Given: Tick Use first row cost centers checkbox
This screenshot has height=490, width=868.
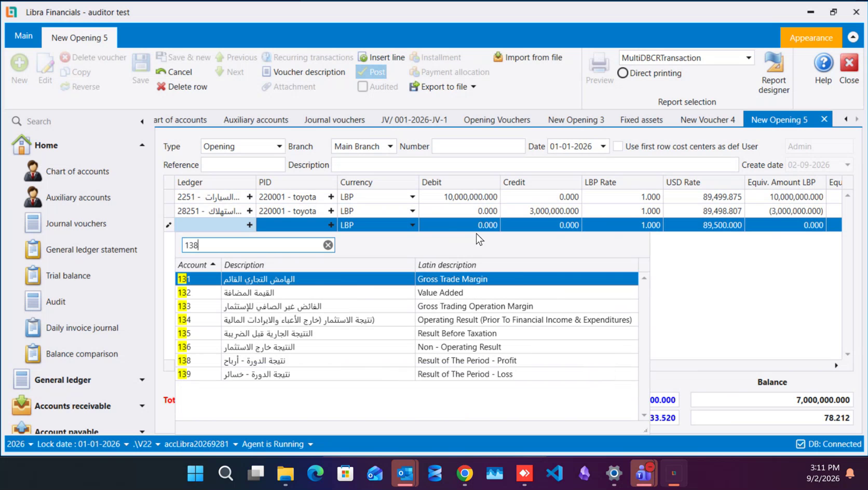Looking at the screenshot, I should [x=618, y=146].
